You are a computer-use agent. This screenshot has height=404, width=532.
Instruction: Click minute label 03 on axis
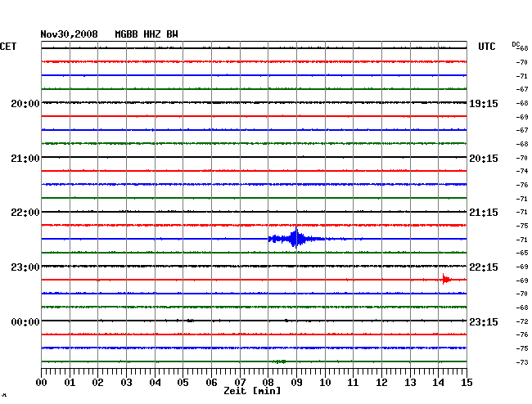(126, 382)
